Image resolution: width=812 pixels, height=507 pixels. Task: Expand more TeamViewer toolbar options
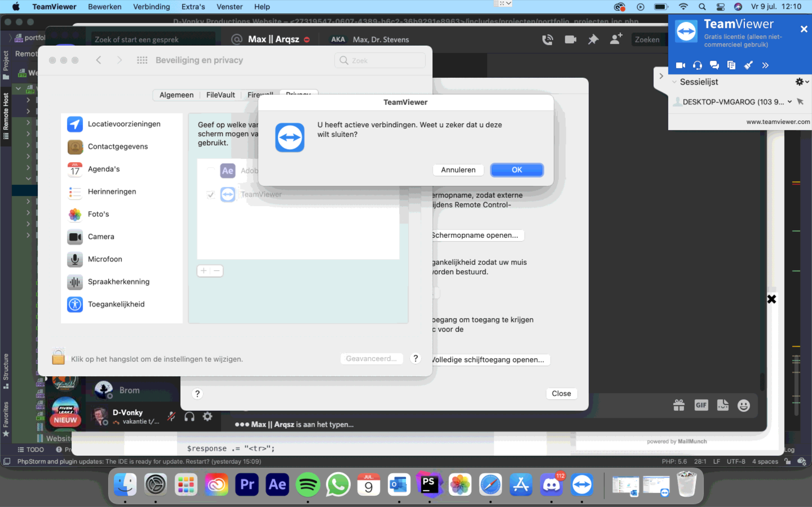click(766, 65)
